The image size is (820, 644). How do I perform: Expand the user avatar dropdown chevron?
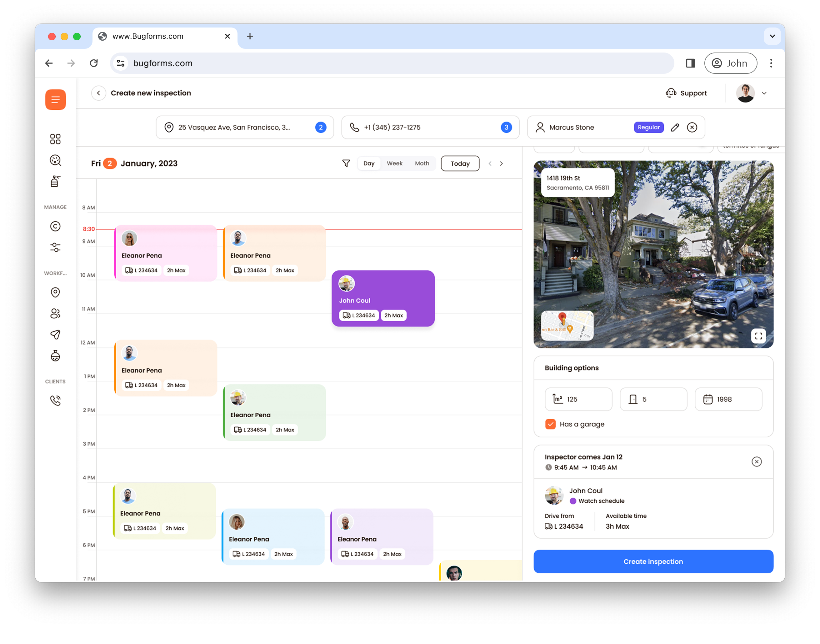[x=764, y=93]
